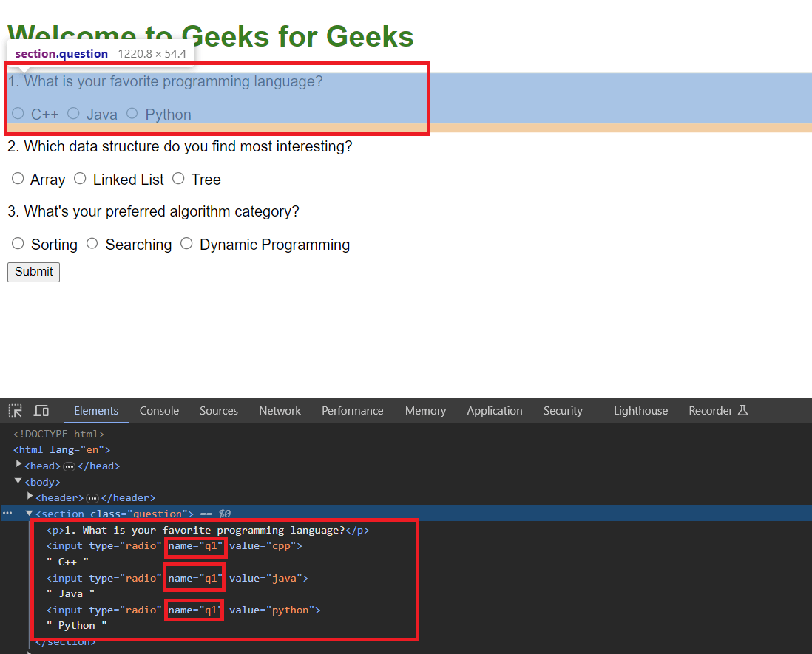Viewport: 812px width, 654px height.
Task: Switch to the Lighthouse tab
Action: [x=640, y=411]
